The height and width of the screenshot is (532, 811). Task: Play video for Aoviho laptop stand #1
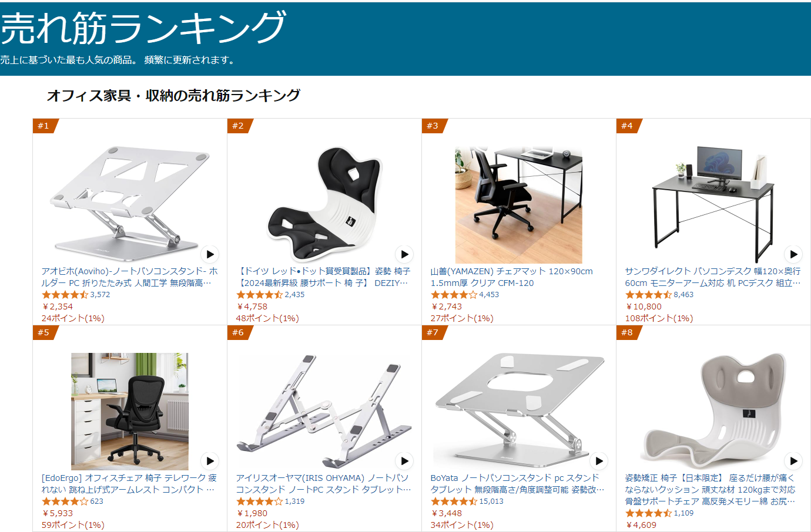(x=210, y=254)
